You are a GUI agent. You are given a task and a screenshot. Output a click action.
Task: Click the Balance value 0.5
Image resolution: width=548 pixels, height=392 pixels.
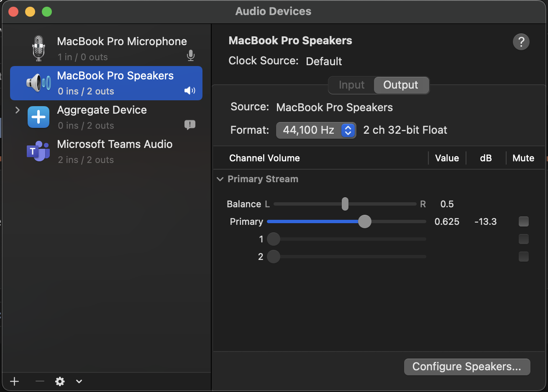[x=447, y=204]
